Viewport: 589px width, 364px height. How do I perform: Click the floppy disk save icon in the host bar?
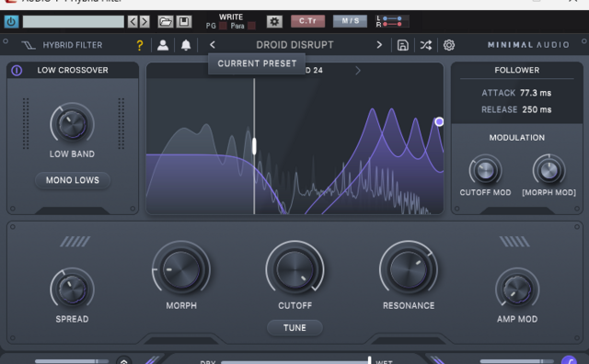coord(184,22)
